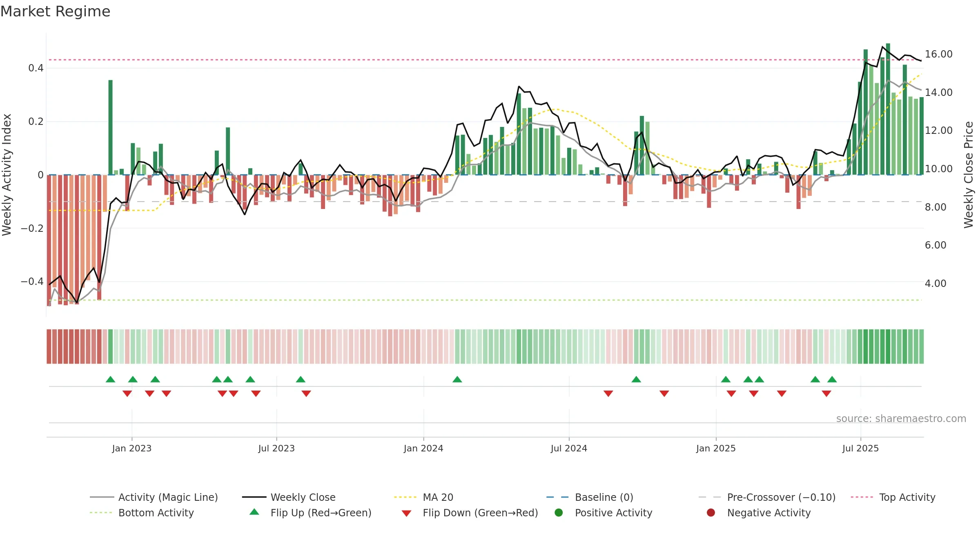Viewport: 980px width, 551px height.
Task: Click the Weekly Activity Index axis title
Action: [x=7, y=175]
